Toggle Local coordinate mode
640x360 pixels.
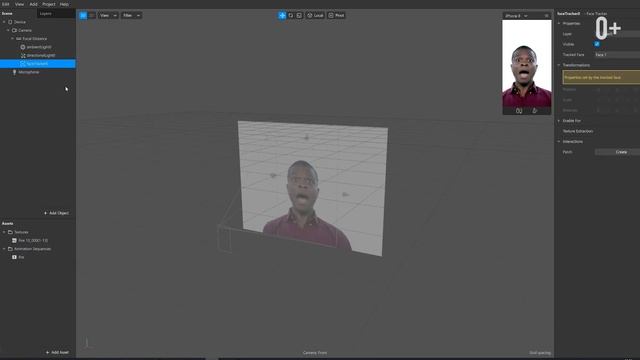tap(315, 16)
